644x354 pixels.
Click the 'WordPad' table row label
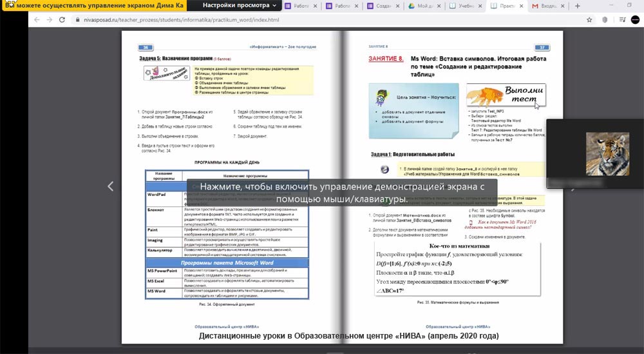pyautogui.click(x=156, y=195)
